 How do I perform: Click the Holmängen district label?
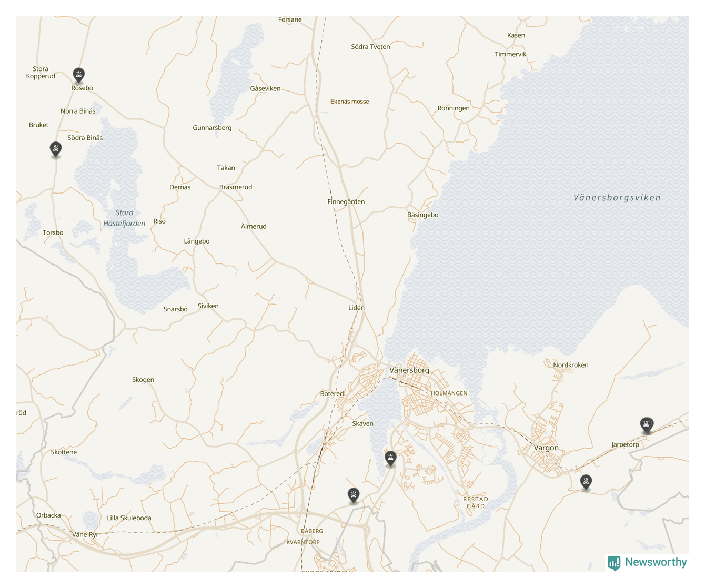pyautogui.click(x=449, y=393)
